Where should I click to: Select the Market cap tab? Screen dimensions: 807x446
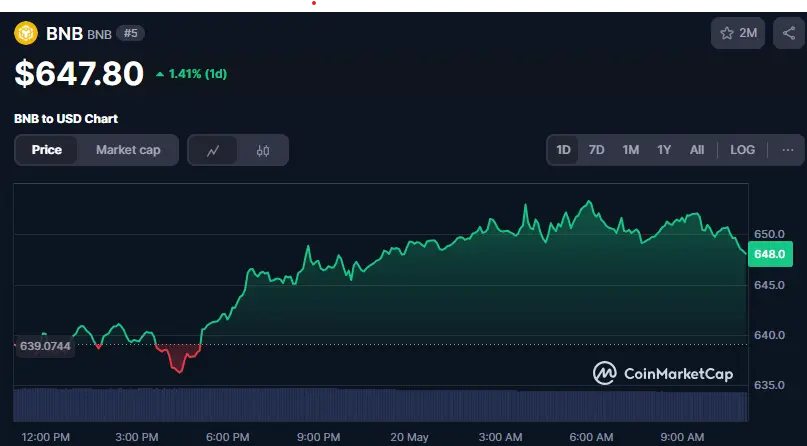pos(128,150)
